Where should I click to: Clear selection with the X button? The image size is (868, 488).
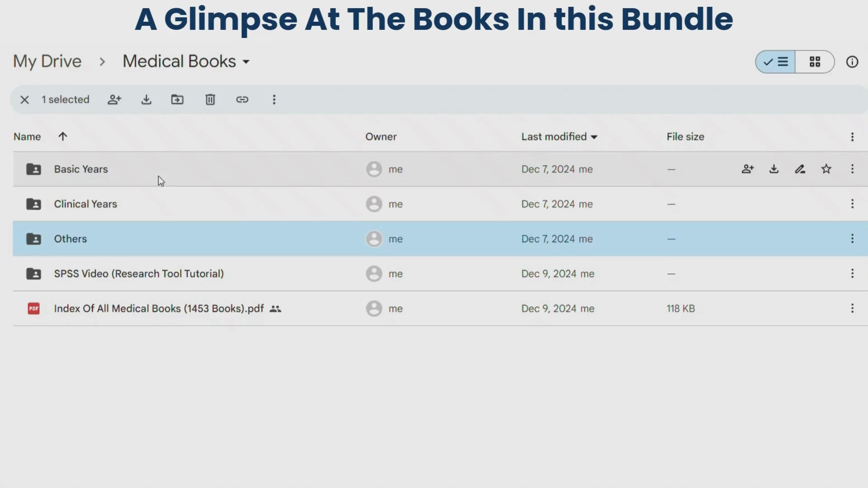25,99
